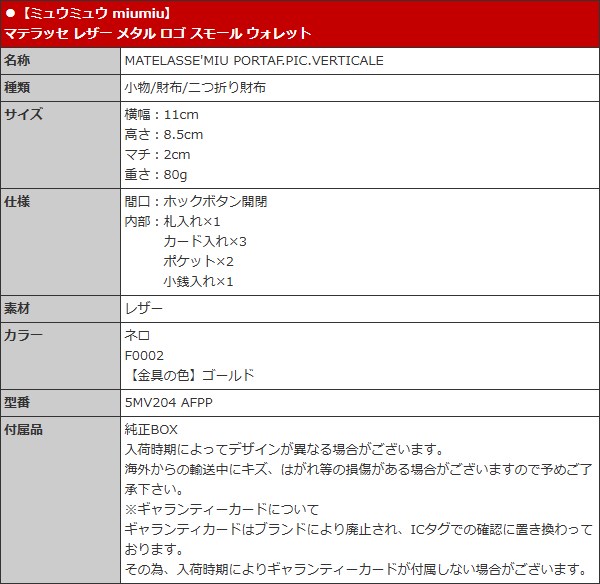Click the 5MV204 AFPP model number
Viewport: 600px width, 584px height.
169,403
